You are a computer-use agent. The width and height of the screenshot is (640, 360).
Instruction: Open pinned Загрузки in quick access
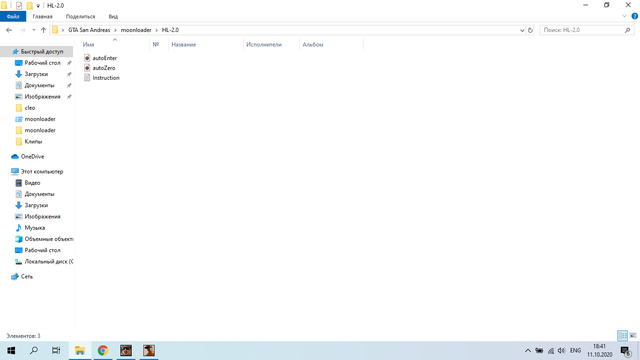36,74
